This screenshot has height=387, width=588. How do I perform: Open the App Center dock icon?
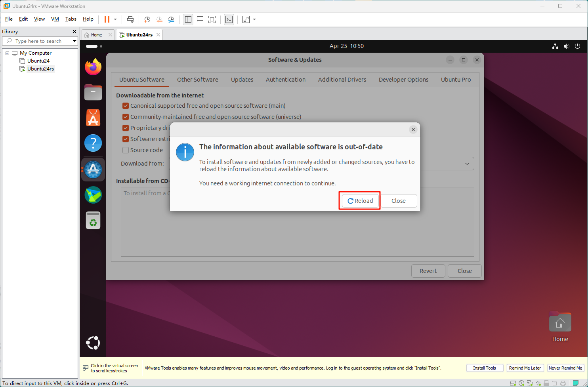93,118
